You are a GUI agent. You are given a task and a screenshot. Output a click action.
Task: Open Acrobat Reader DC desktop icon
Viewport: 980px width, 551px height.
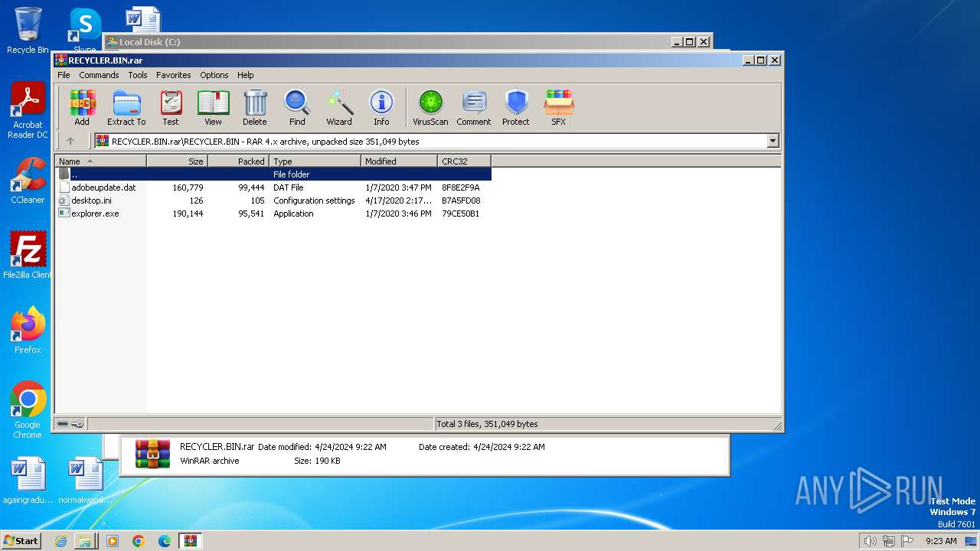pos(28,111)
